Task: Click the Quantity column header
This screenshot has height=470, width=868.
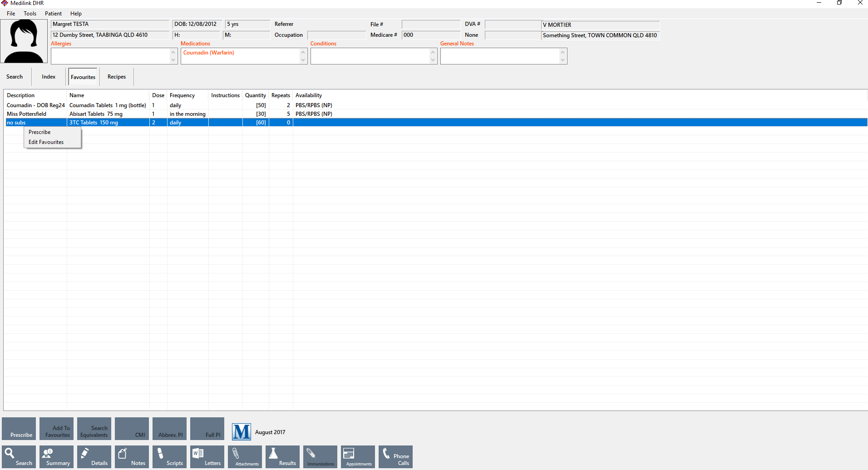Action: coord(256,95)
